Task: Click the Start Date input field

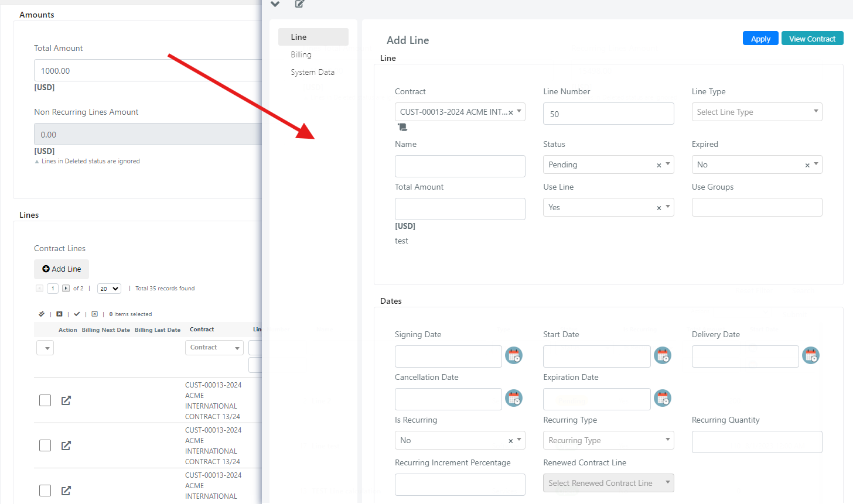Action: click(x=596, y=356)
